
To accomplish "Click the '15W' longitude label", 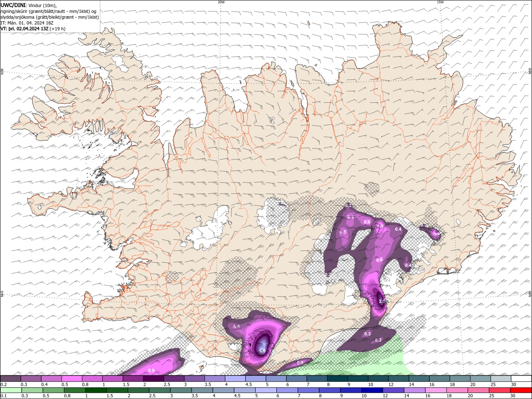I will click(x=440, y=2).
